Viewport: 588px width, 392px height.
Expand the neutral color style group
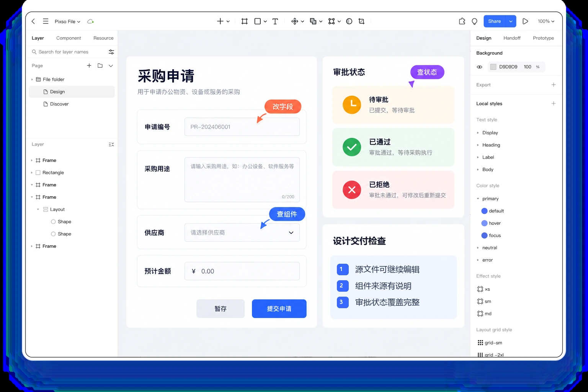(x=478, y=248)
